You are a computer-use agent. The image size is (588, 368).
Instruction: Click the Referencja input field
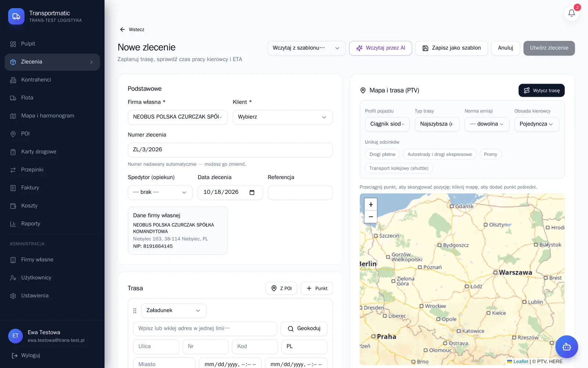click(x=300, y=192)
